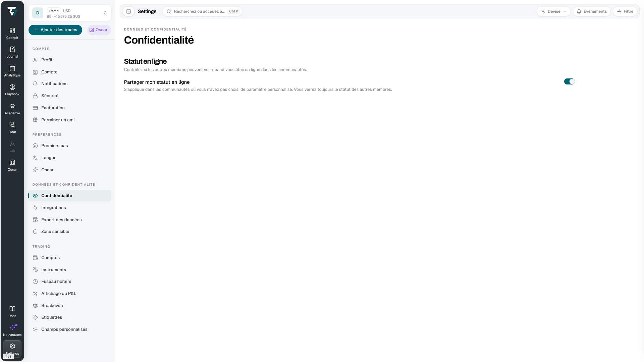Click the Fuseau horaire clock icon
The image size is (644, 362).
[35, 282]
